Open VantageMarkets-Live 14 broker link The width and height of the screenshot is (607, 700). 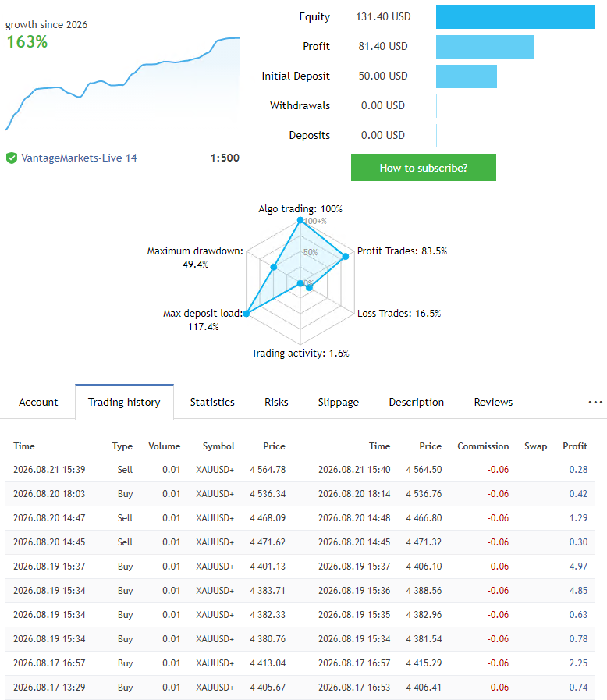coord(79,158)
